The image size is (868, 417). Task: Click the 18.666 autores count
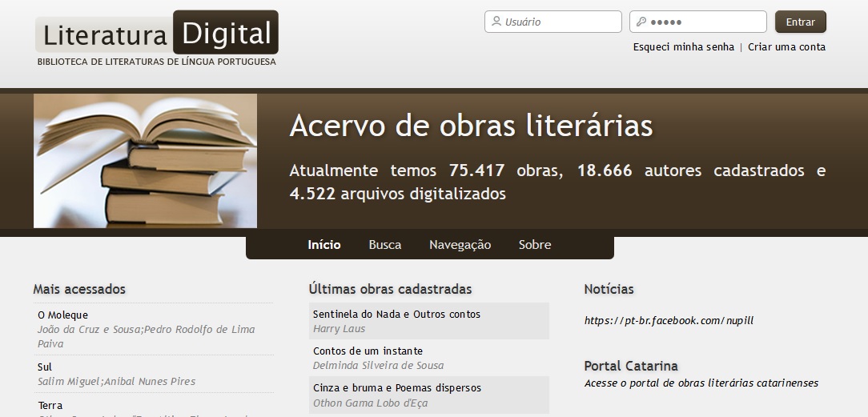[x=639, y=170]
